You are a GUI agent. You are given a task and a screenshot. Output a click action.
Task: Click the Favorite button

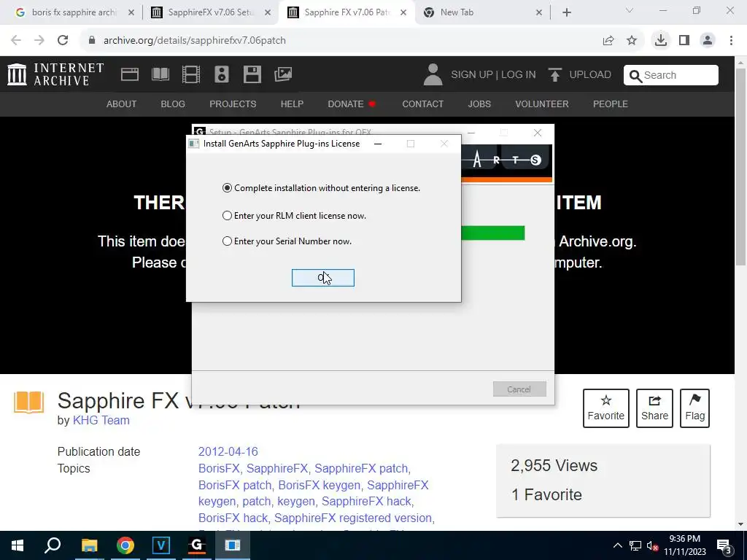tap(606, 408)
